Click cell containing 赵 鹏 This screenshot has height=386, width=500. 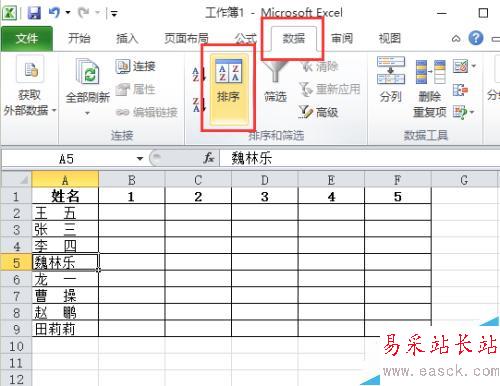pos(65,312)
